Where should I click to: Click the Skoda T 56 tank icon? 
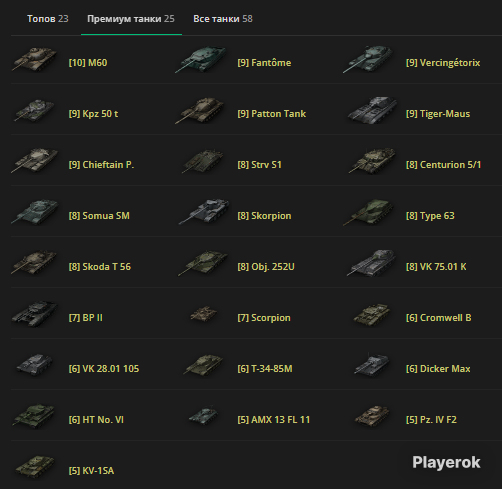(x=34, y=263)
